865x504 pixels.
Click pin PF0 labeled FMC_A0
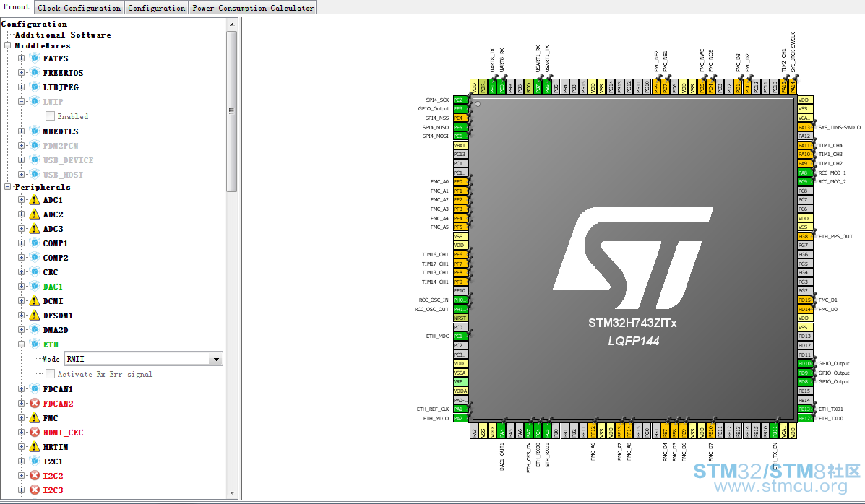pyautogui.click(x=460, y=181)
